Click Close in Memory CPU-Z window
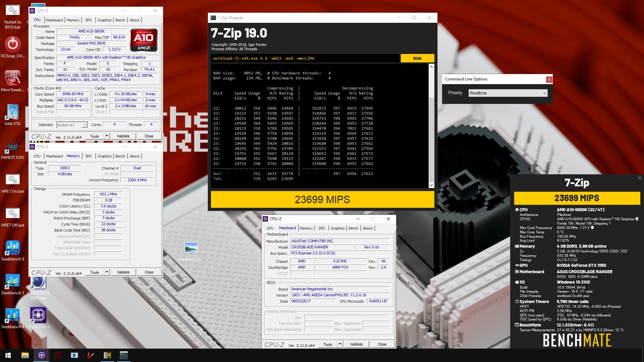The height and width of the screenshot is (362, 644). (x=149, y=272)
